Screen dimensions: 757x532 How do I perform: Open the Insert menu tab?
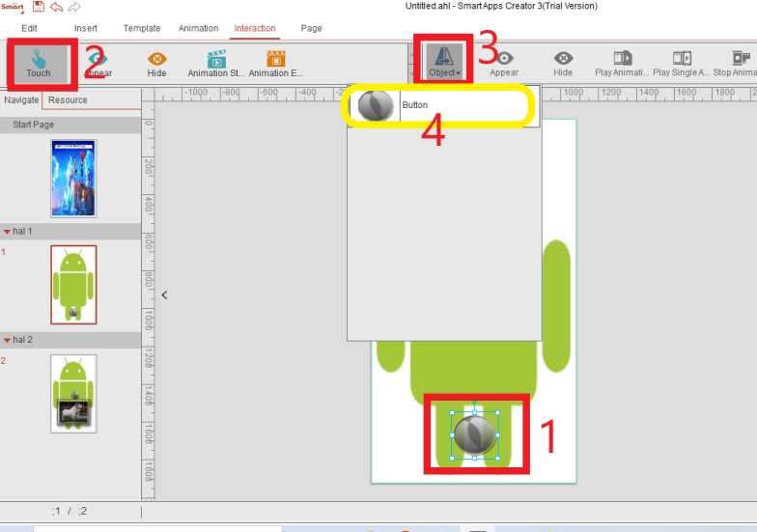coord(85,28)
